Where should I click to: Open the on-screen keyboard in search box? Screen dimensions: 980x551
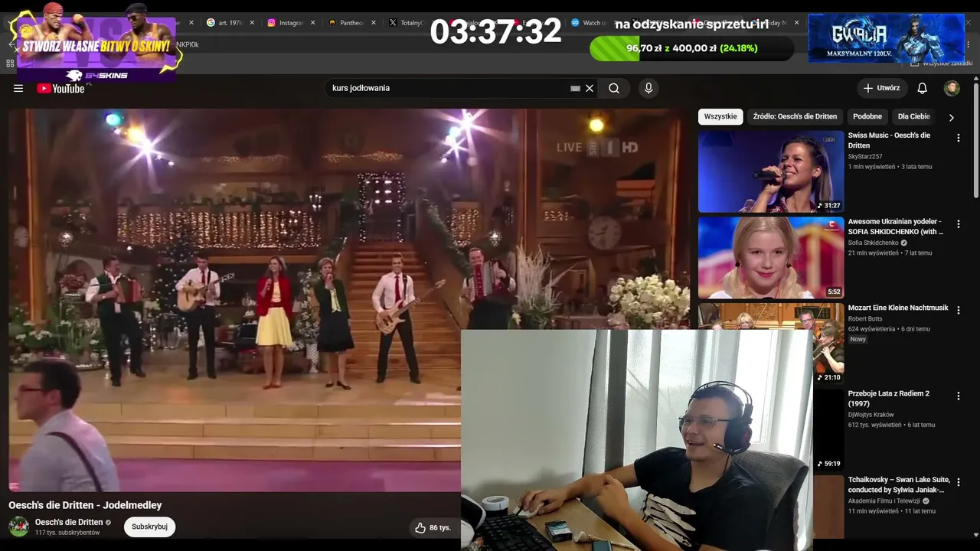click(576, 88)
